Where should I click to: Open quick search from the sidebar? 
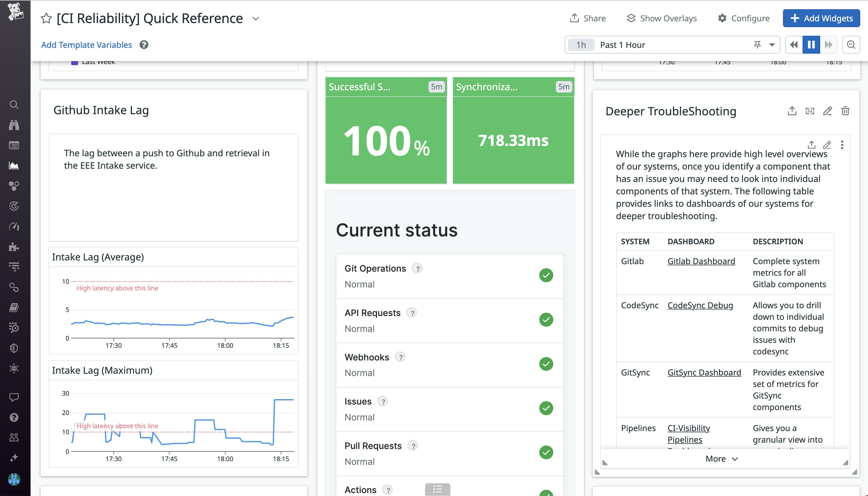pyautogui.click(x=14, y=105)
